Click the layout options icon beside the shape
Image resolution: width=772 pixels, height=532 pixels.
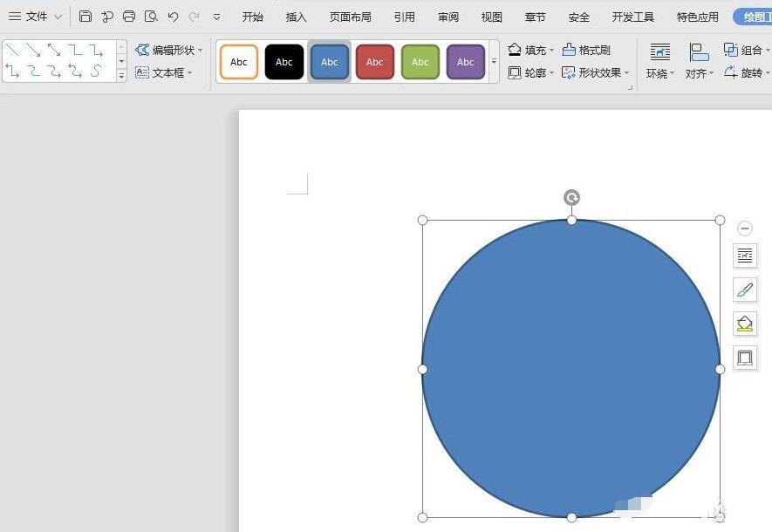click(745, 256)
